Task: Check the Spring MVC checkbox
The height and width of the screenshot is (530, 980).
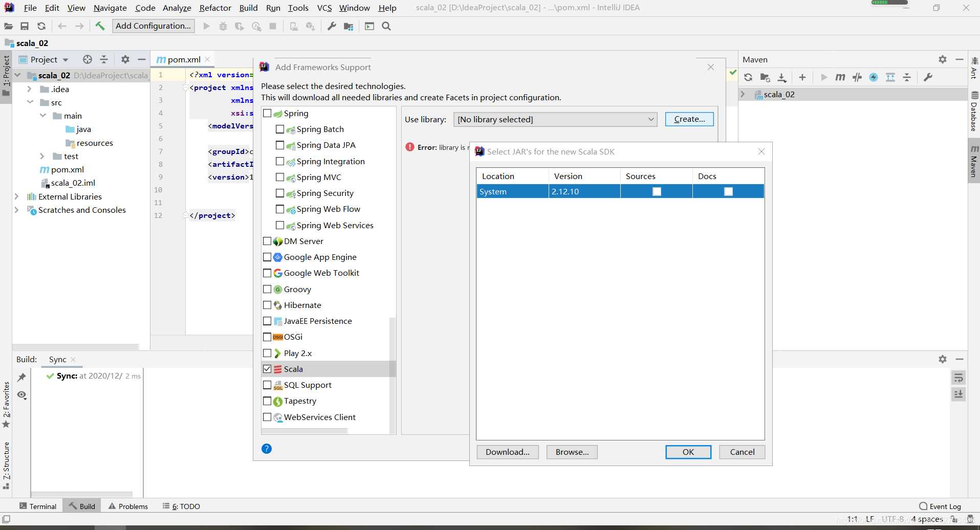Action: click(280, 177)
